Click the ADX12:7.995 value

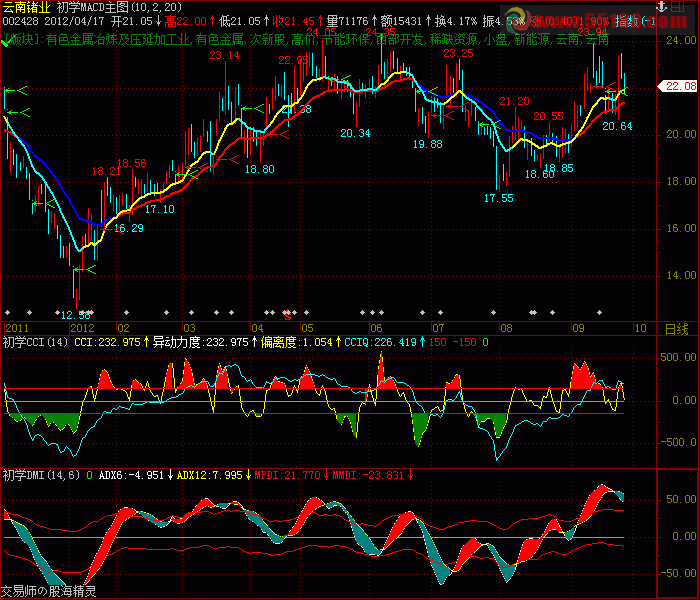[209, 475]
